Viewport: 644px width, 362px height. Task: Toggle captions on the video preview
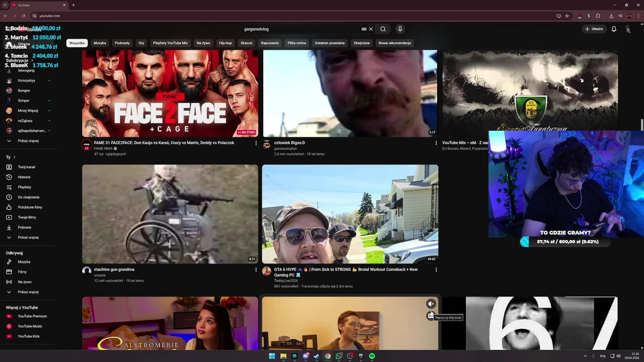[430, 316]
